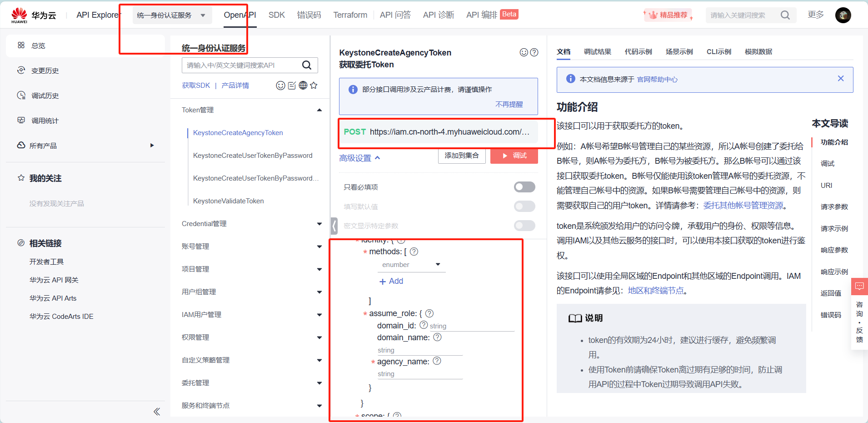Click the overview grid icon beside 总览

[21, 45]
